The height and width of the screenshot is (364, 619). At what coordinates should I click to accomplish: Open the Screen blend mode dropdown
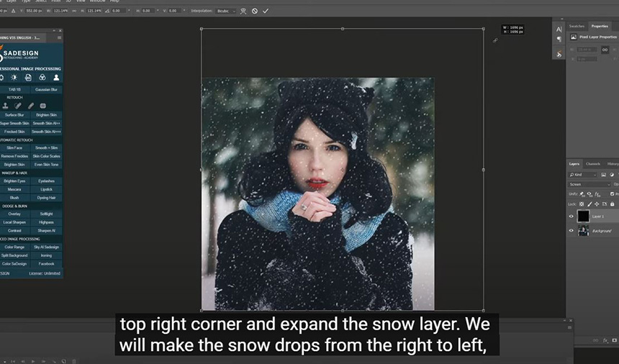point(588,184)
